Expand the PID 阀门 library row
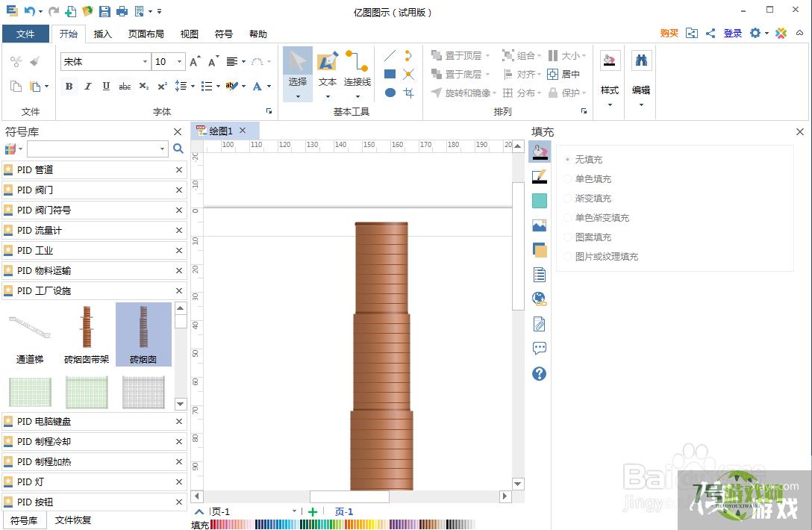Viewport: 812px width, 530px height. 94,190
